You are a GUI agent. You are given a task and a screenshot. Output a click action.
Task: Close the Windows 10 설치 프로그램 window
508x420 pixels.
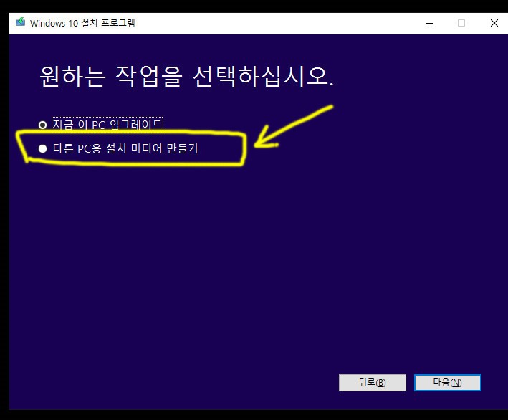[x=494, y=24]
